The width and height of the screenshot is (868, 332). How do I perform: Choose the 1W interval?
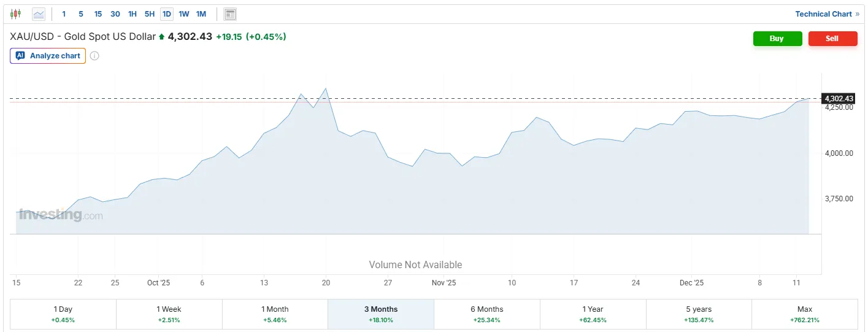[184, 14]
